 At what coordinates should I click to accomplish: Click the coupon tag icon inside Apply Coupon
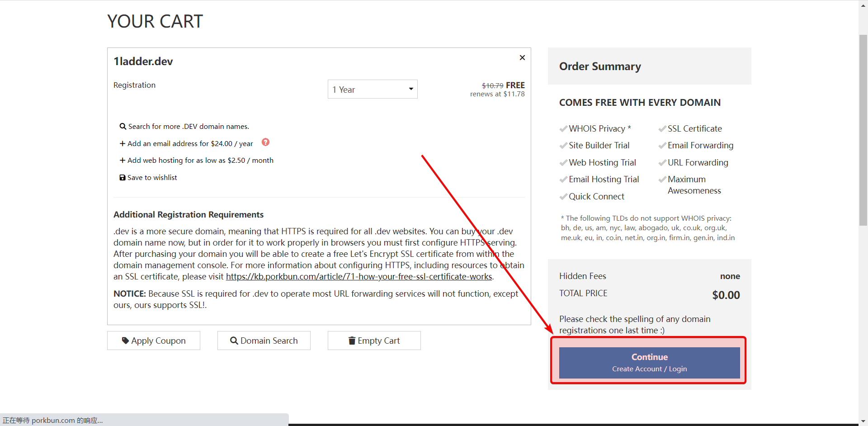point(126,341)
